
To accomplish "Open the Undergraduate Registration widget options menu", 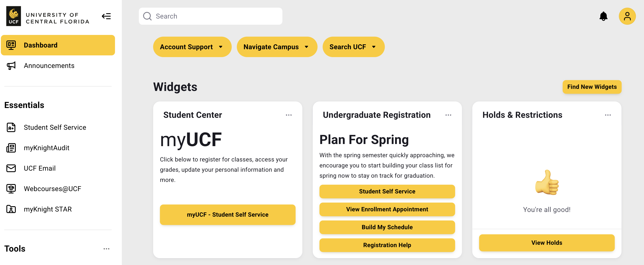I will click(448, 115).
